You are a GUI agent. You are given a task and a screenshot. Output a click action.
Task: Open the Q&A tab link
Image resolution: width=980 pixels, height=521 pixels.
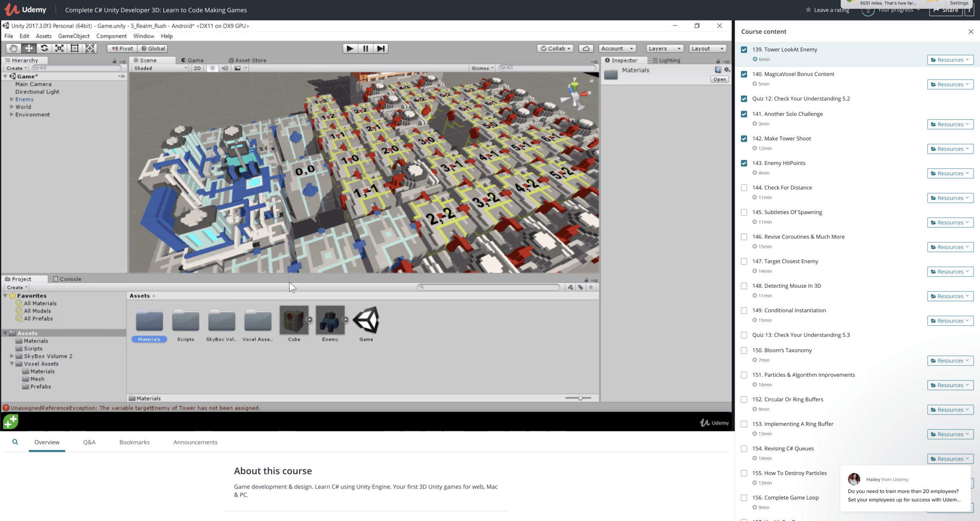coord(89,442)
